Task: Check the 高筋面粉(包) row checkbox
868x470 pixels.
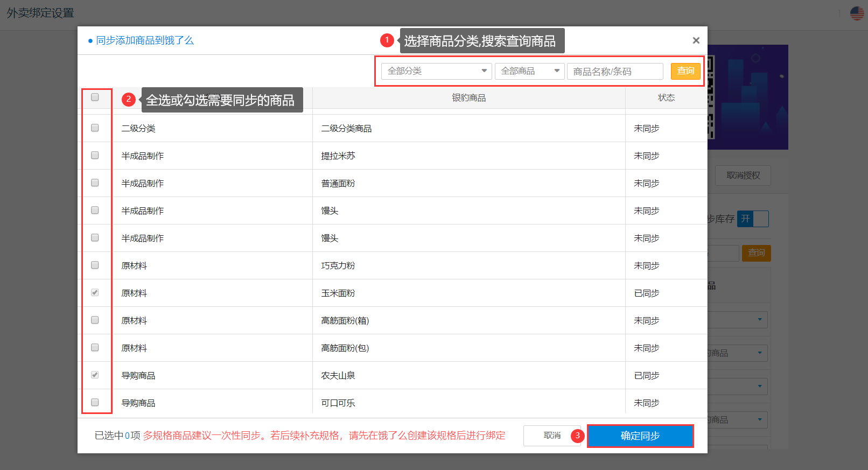Action: tap(95, 348)
